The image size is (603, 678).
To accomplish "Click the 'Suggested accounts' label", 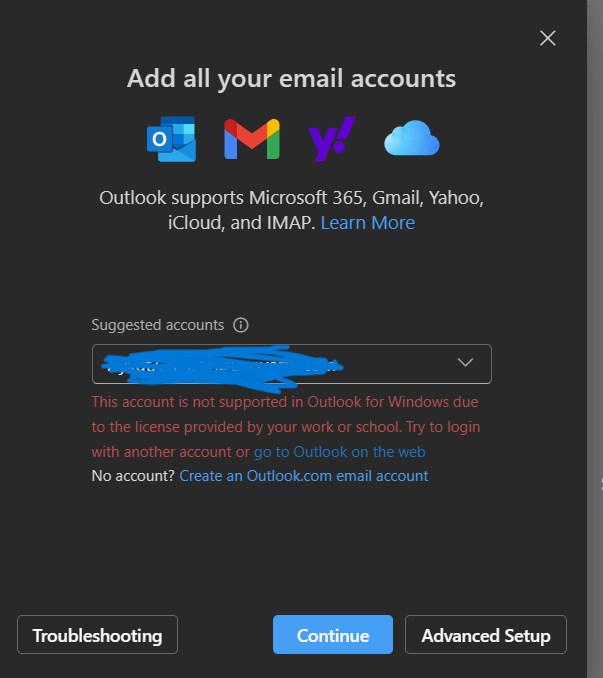I will (158, 325).
